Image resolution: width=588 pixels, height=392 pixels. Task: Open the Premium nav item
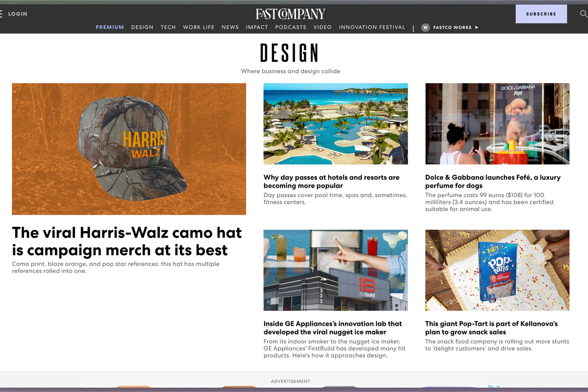pos(110,27)
